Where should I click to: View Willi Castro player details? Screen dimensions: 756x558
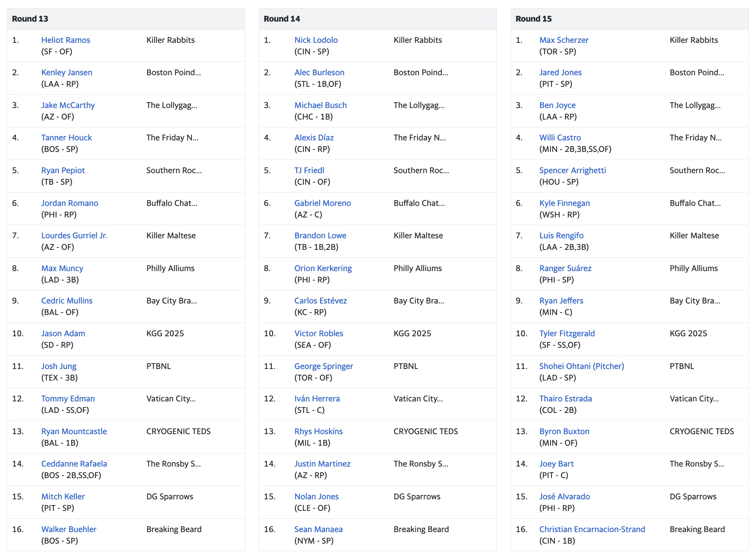(x=560, y=138)
